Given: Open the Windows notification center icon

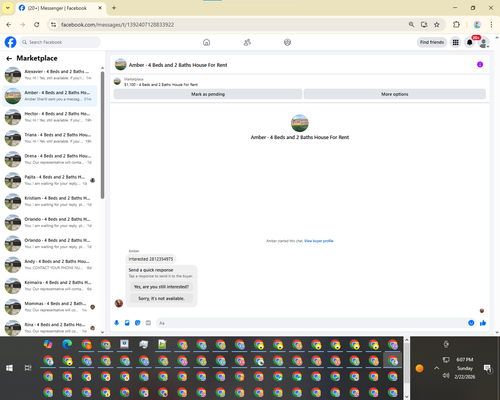Looking at the screenshot, I should click(488, 368).
